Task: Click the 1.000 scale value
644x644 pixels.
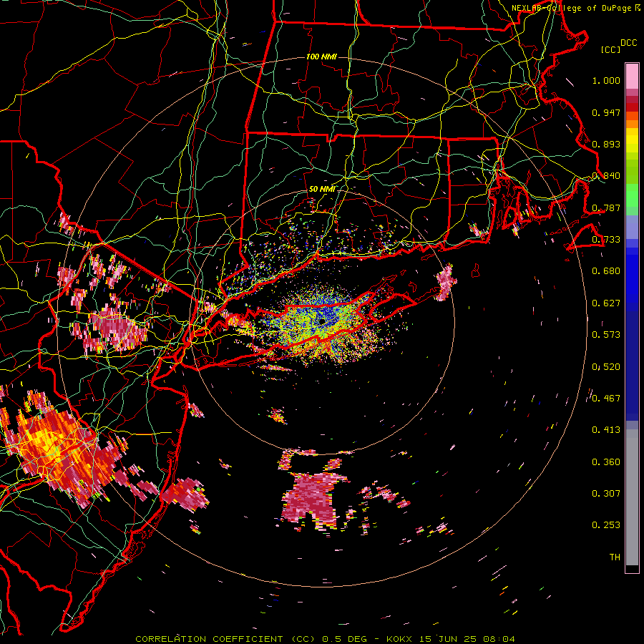Action: (606, 80)
